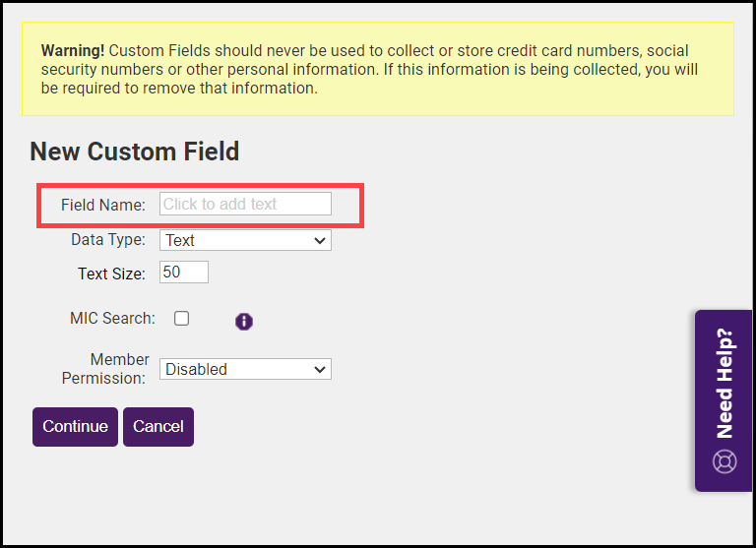Click the "Data Type:" label

pyautogui.click(x=108, y=240)
